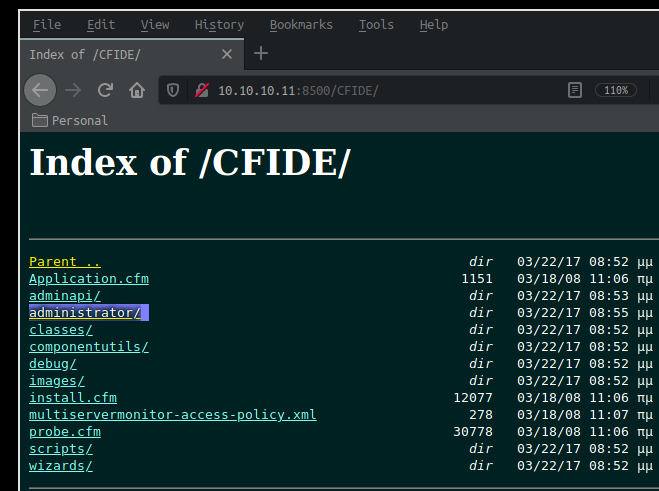
Task: Open the Bookmarks menu
Action: (301, 24)
